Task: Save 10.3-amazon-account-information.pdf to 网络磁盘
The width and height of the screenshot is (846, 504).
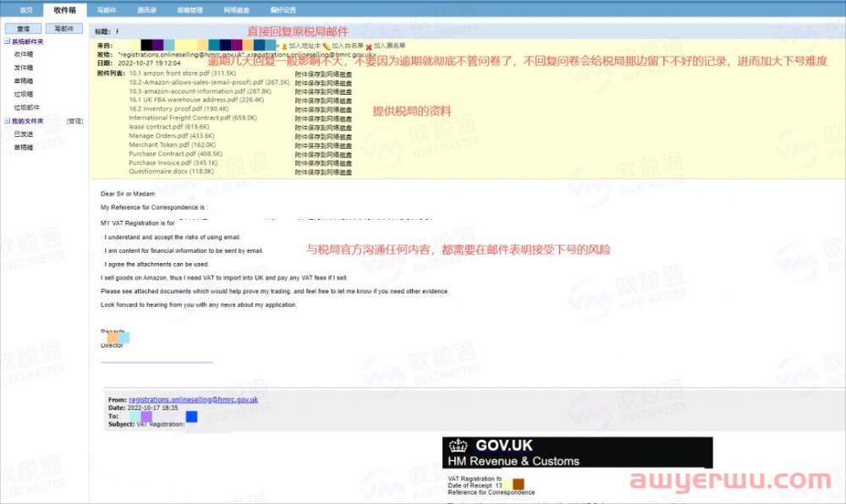Action: pyautogui.click(x=323, y=92)
